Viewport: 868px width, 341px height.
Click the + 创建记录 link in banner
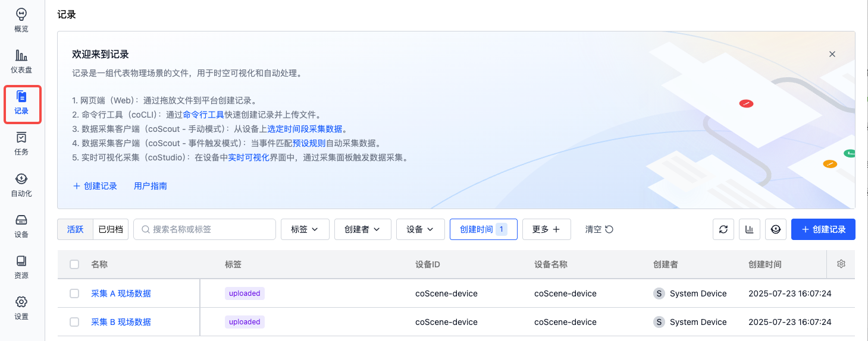(95, 186)
